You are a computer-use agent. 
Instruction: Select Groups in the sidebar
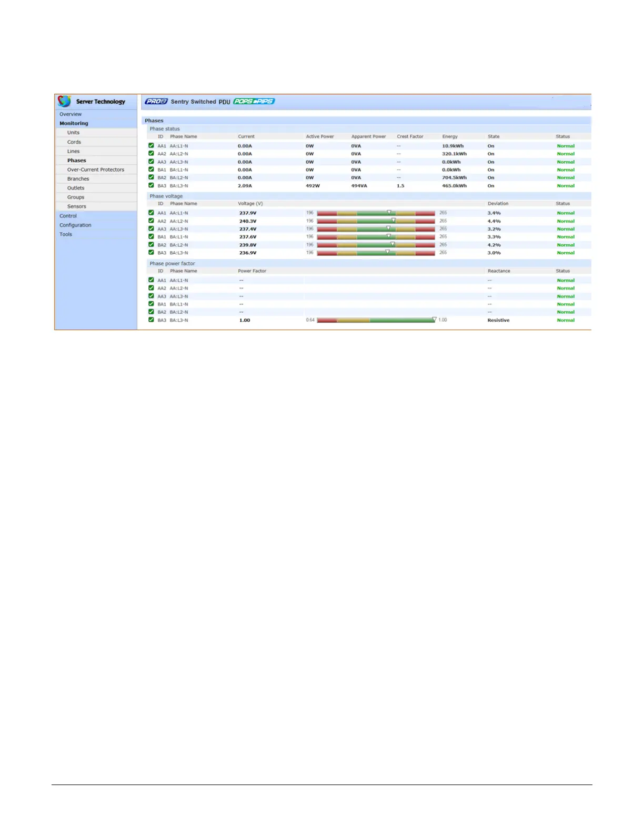(76, 197)
